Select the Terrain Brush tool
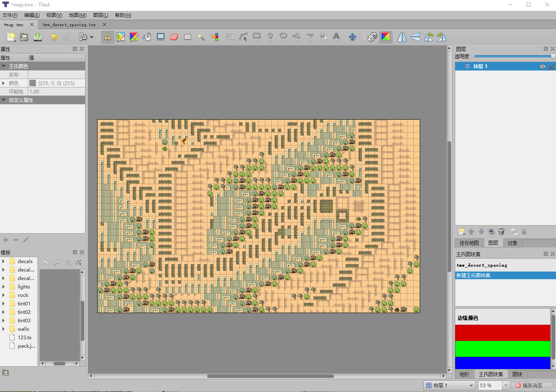 click(x=121, y=37)
